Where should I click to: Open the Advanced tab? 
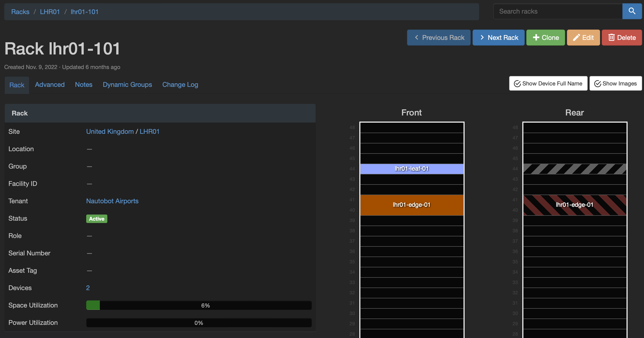pos(50,85)
